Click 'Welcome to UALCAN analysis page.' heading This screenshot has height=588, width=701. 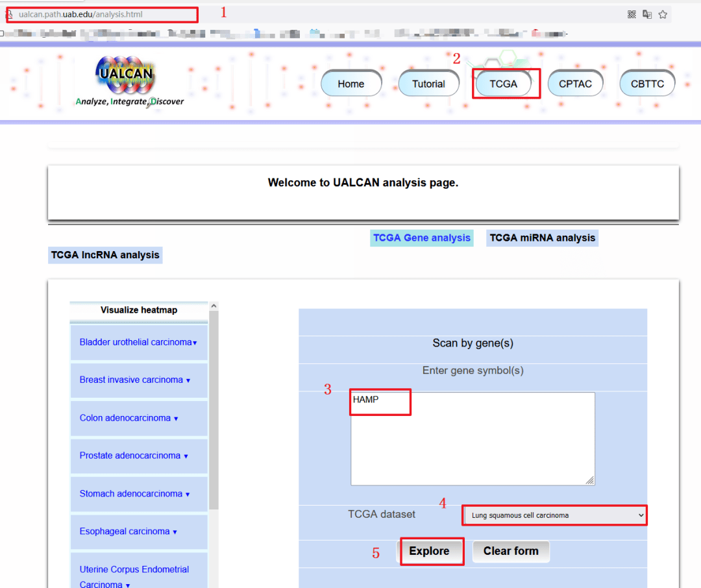[x=363, y=182]
